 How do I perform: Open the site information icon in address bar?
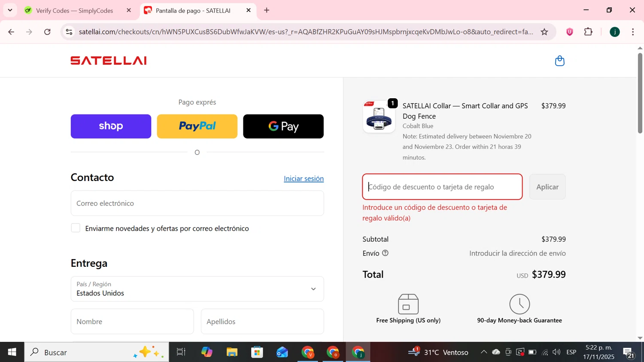tap(69, 32)
